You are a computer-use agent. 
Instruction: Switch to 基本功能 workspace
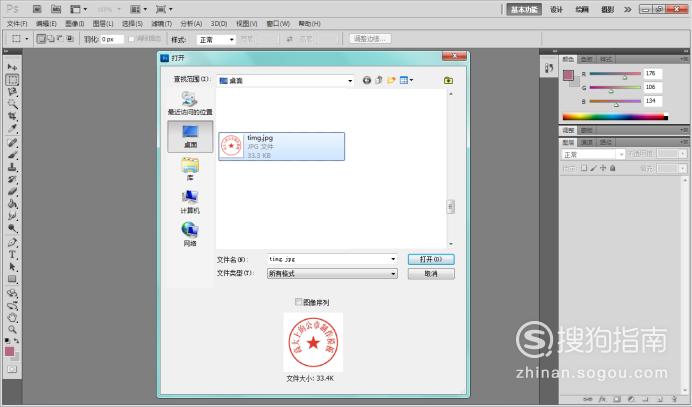pyautogui.click(x=524, y=9)
